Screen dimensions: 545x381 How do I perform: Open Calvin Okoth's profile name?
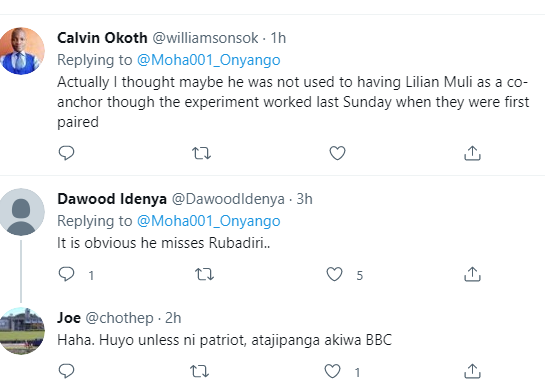[102, 38]
